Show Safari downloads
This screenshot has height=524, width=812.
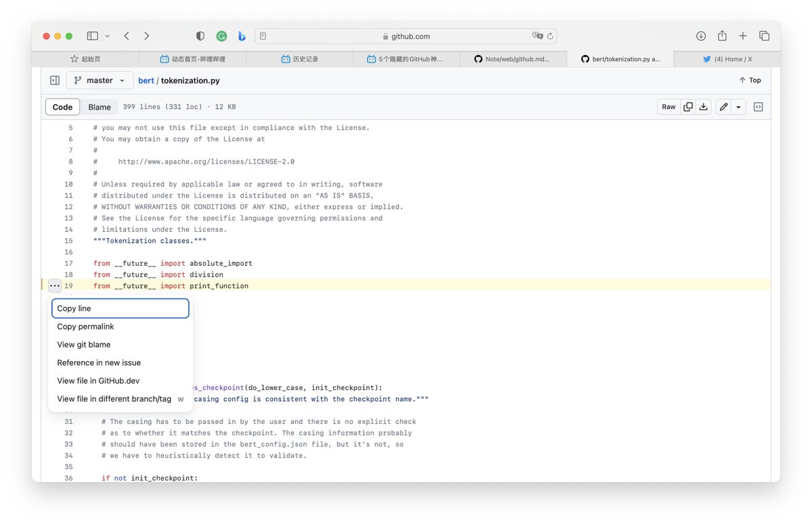pyautogui.click(x=701, y=36)
